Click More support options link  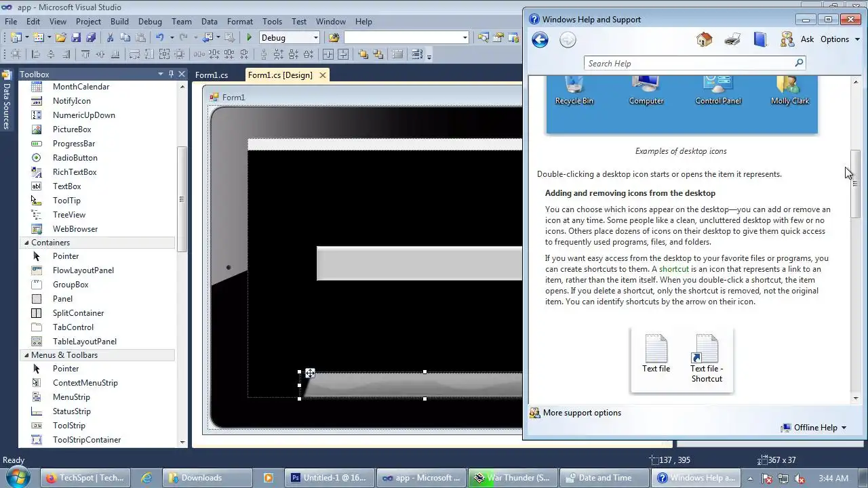pyautogui.click(x=582, y=413)
